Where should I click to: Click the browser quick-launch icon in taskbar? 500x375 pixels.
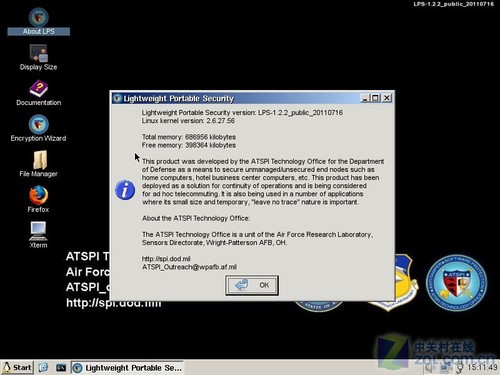click(x=43, y=368)
